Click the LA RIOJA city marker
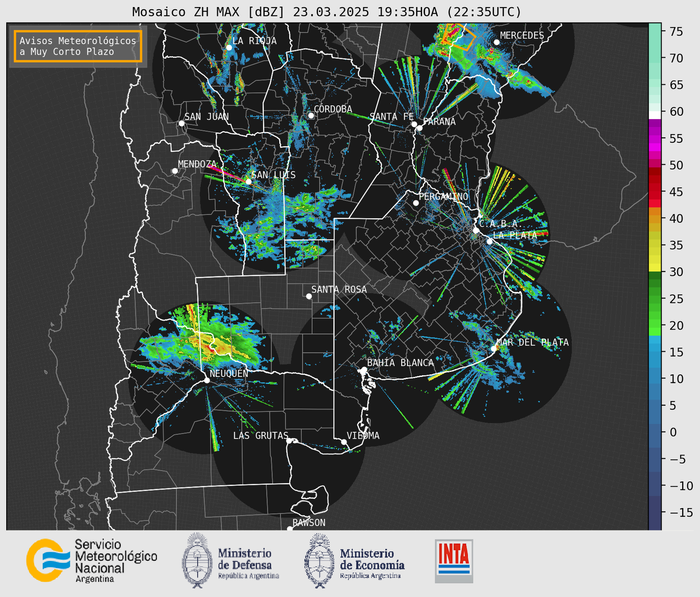 pyautogui.click(x=229, y=47)
